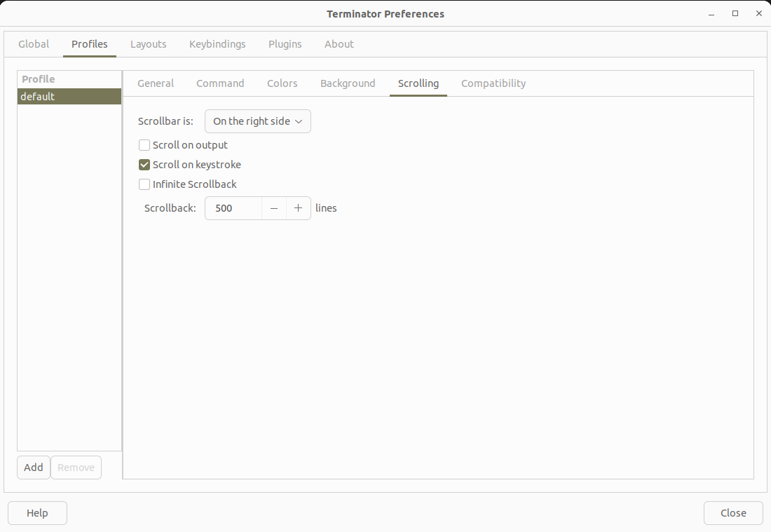The image size is (771, 532).
Task: Select the default profile in list
Action: (x=69, y=96)
